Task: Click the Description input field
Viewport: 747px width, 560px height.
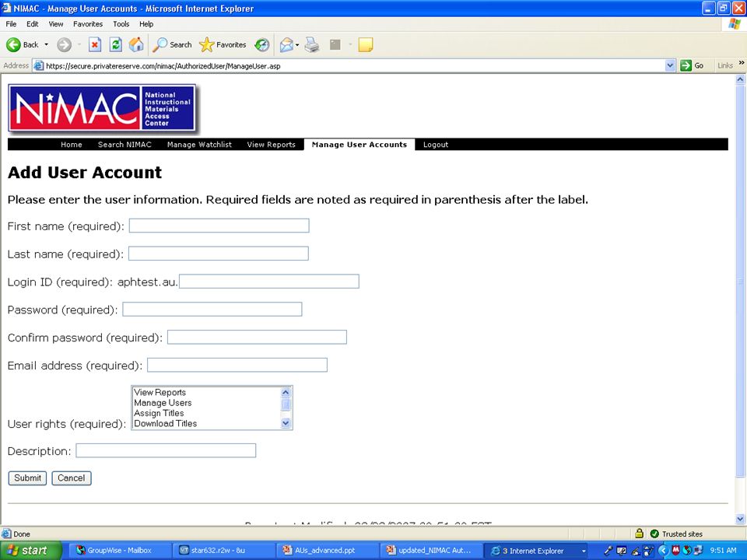Action: click(x=166, y=450)
